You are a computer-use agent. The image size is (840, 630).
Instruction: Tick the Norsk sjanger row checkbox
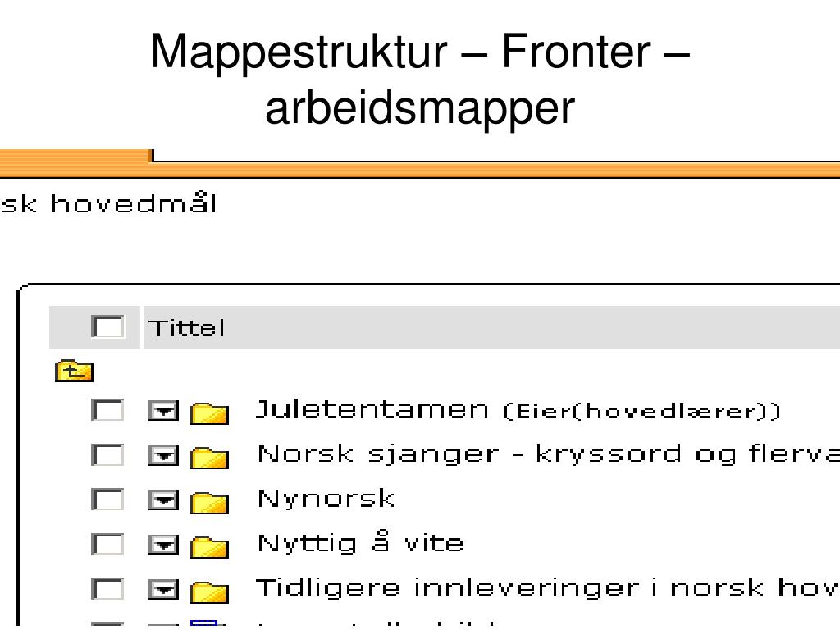107,455
